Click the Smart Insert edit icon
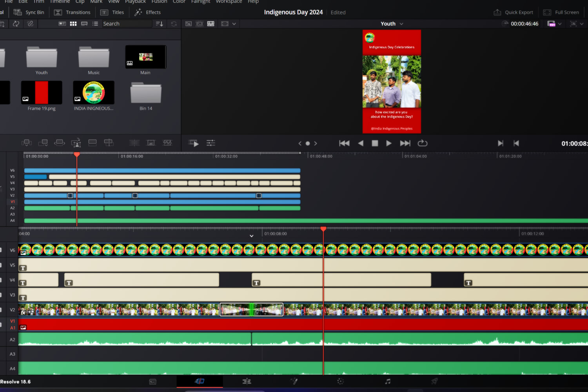The height and width of the screenshot is (392, 588). point(26,143)
